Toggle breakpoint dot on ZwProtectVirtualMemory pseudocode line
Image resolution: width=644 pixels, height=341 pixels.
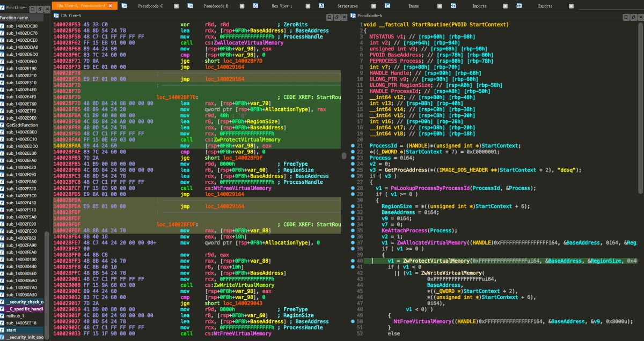pyautogui.click(x=352, y=261)
